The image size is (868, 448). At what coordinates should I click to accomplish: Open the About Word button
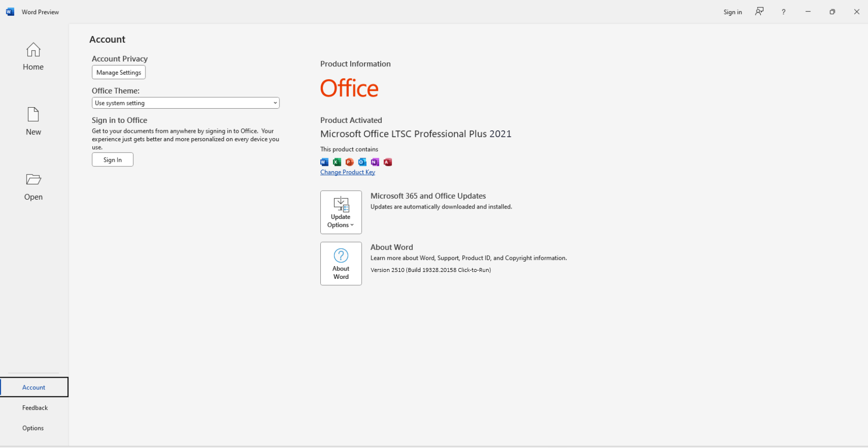click(341, 264)
